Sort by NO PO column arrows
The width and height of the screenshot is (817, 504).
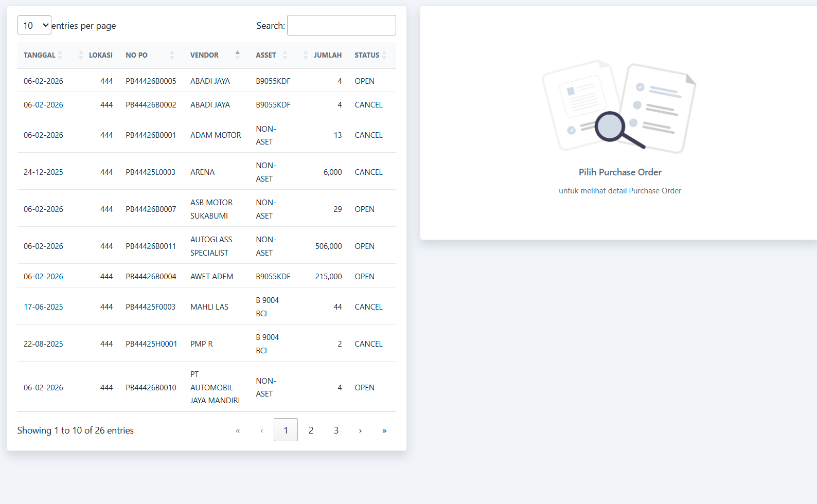[x=172, y=55]
